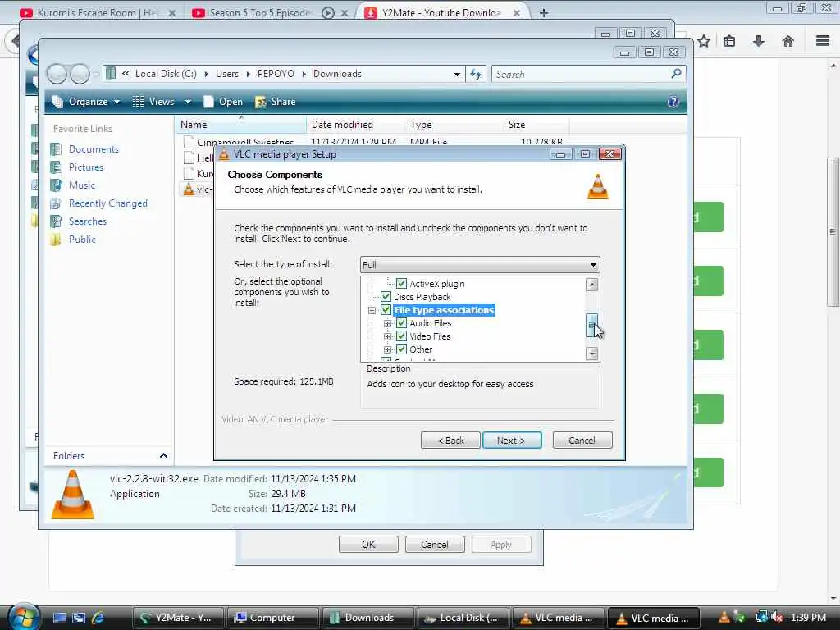
Task: Click Show Desktop quick launch icon
Action: click(x=59, y=618)
